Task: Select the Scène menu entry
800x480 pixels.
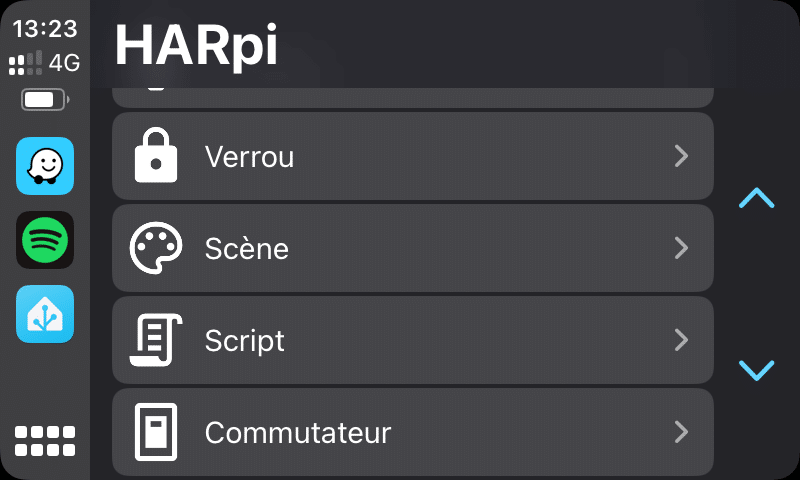Action: tap(413, 248)
